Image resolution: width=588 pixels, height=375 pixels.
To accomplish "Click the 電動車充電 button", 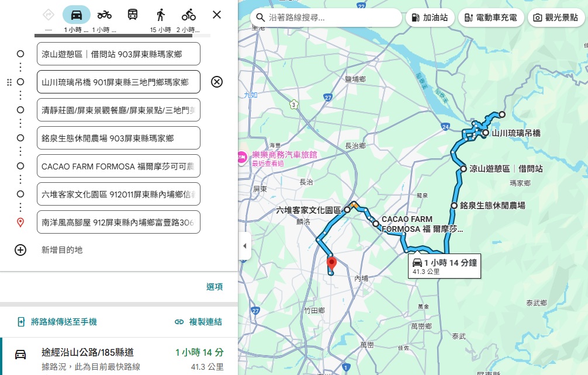I will 491,18.
